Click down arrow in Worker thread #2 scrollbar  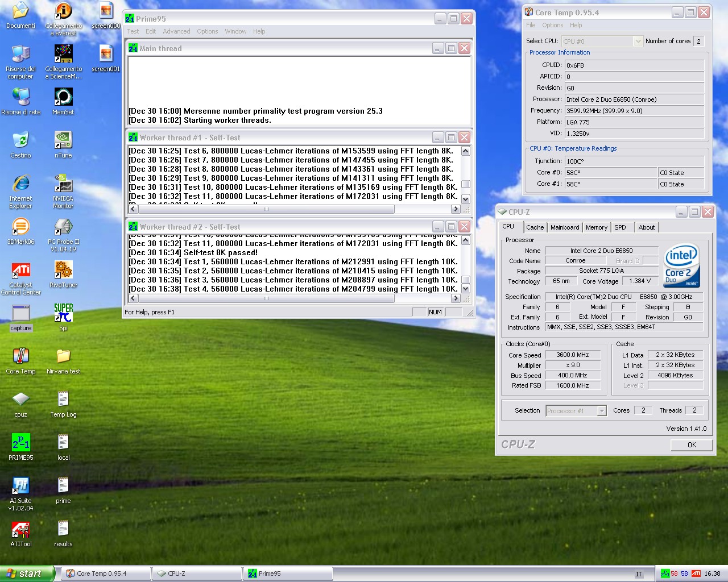coord(465,288)
